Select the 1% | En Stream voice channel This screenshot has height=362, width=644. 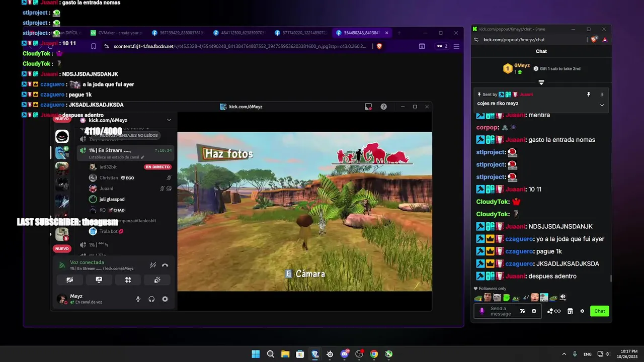click(125, 153)
